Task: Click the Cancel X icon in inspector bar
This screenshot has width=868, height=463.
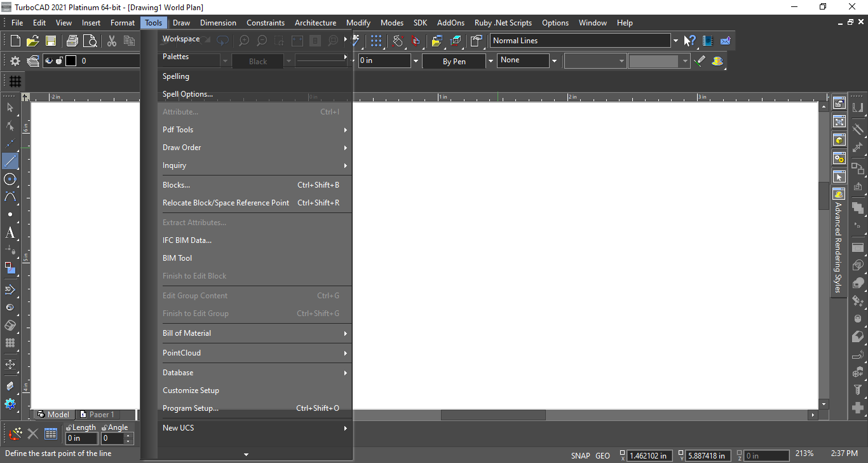Action: point(33,434)
